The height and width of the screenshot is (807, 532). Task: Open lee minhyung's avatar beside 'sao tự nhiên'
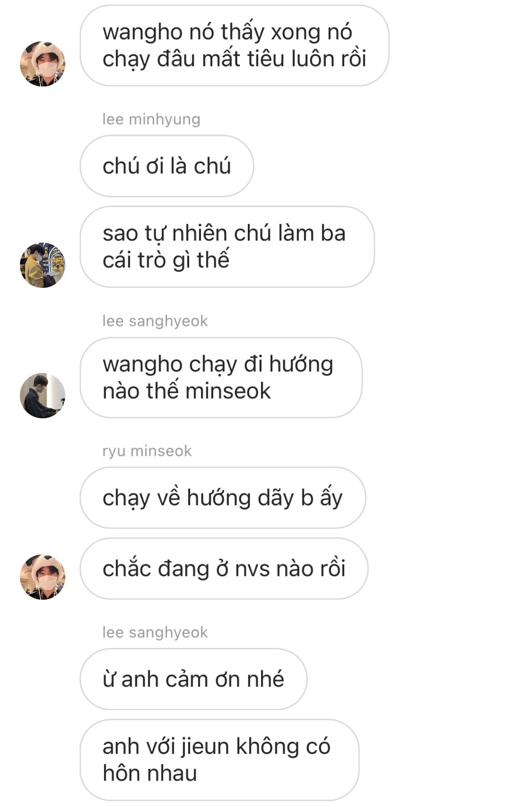(43, 265)
